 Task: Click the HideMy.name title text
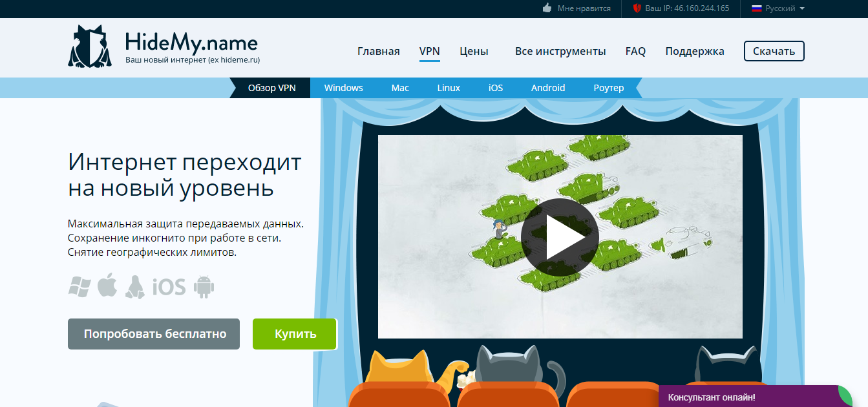tap(191, 42)
